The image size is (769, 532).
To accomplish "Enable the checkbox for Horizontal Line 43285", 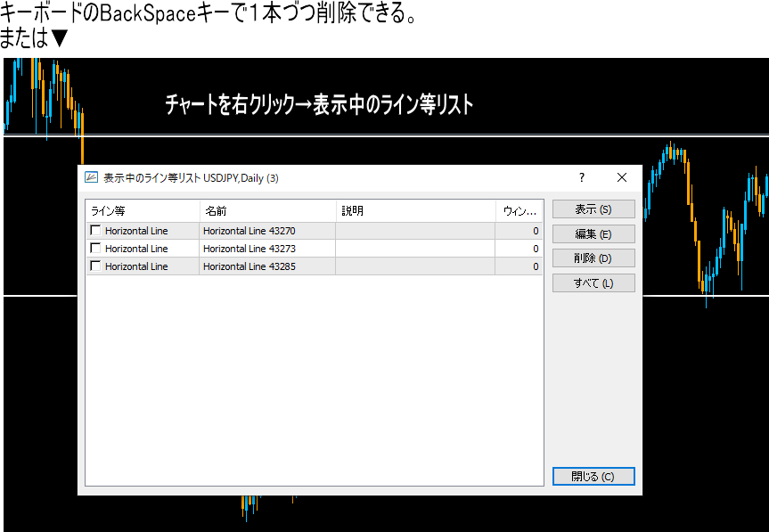I will tap(95, 266).
